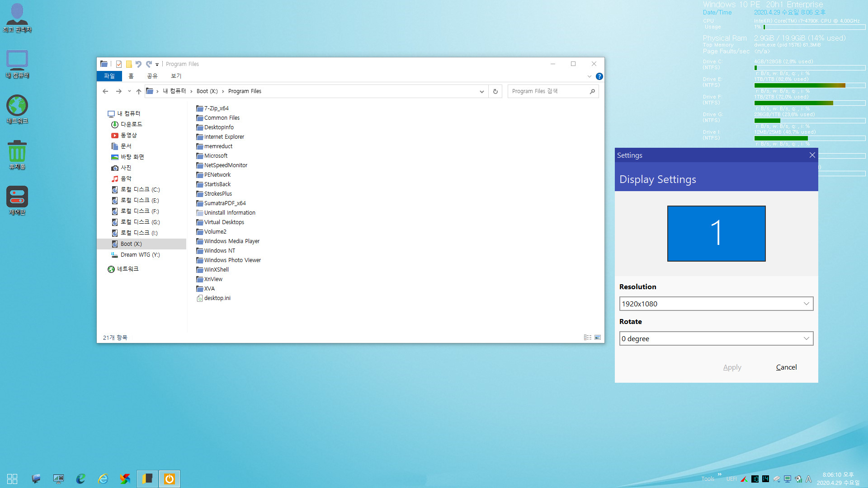Image resolution: width=868 pixels, height=488 pixels.
Task: Click the UEFI label on taskbar
Action: pyautogui.click(x=731, y=479)
